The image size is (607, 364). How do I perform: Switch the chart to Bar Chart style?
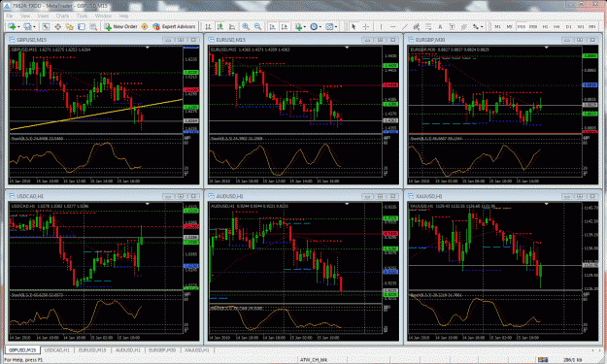(208, 26)
